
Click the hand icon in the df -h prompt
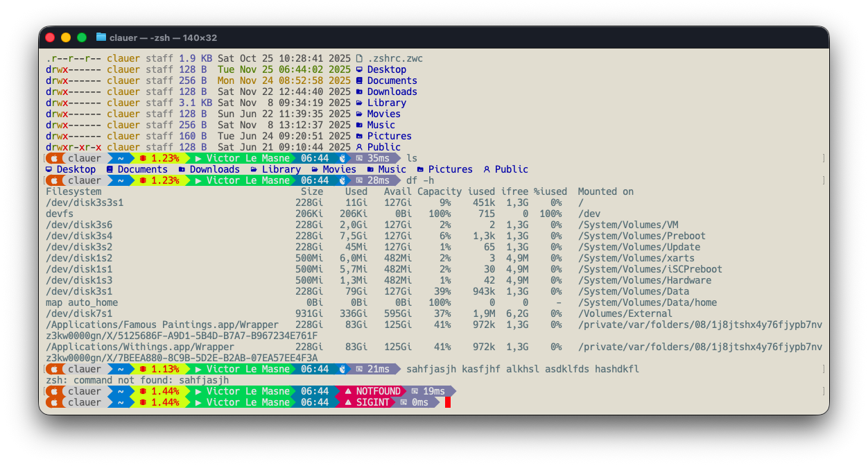pyautogui.click(x=342, y=181)
